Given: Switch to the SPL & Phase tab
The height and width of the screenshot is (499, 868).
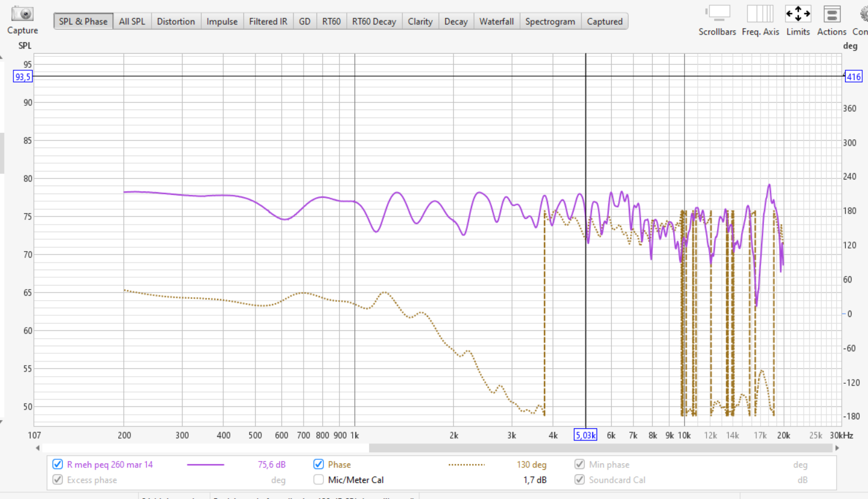Looking at the screenshot, I should (x=83, y=21).
